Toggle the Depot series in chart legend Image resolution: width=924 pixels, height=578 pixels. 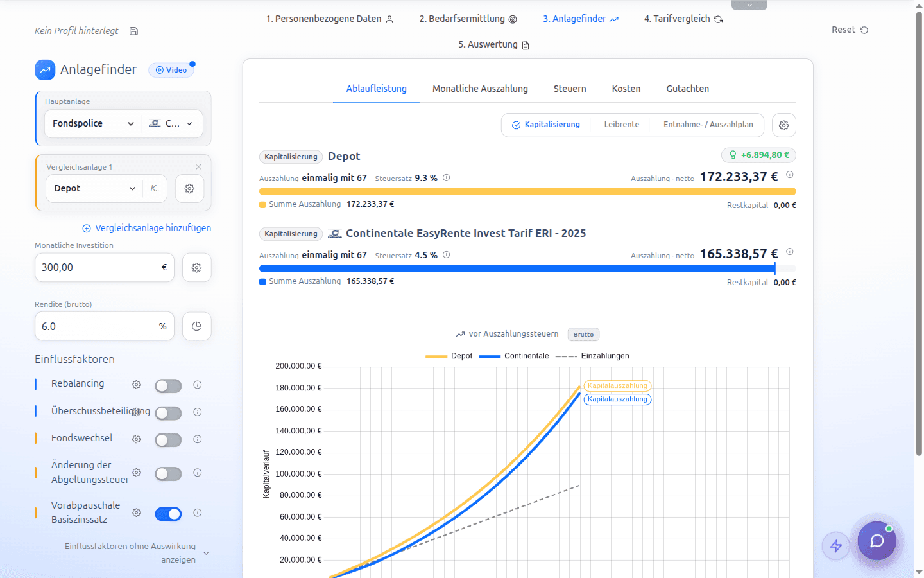449,356
